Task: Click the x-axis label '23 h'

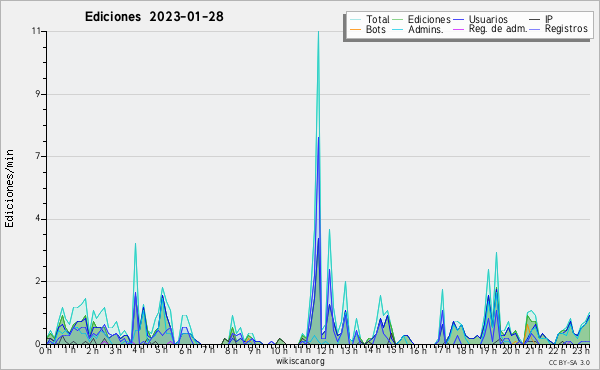Action: pos(582,350)
